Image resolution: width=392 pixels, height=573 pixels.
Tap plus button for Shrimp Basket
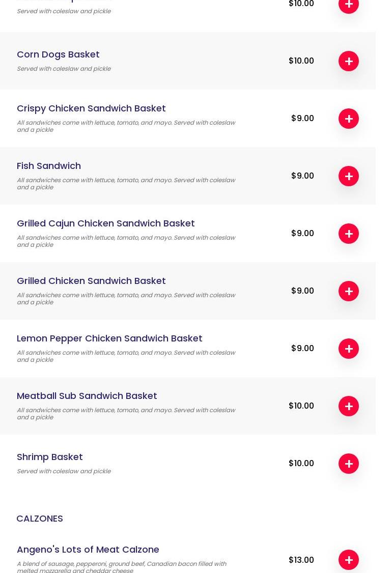pyautogui.click(x=349, y=464)
